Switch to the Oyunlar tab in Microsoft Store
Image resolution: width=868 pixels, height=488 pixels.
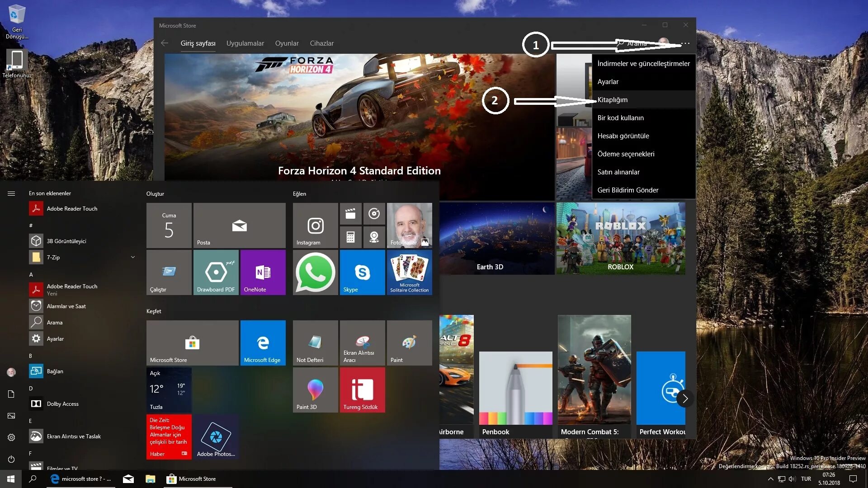[x=287, y=43]
